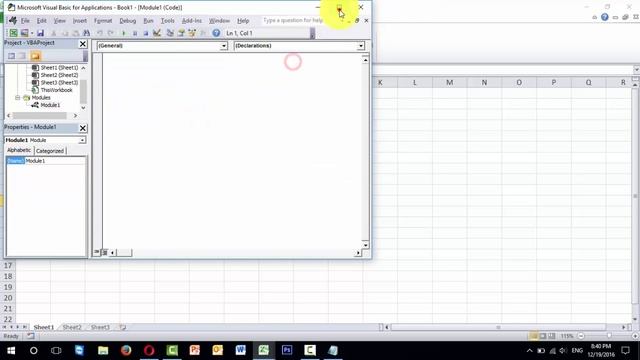Click the blue Help question mark icon
Viewport: 640px width, 360px height.
216,33
